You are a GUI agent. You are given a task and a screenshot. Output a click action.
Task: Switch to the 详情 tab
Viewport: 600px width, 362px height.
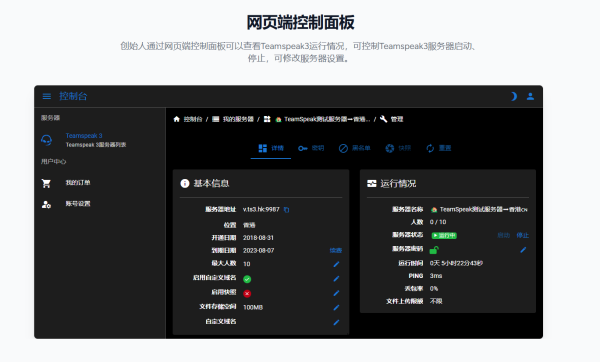click(271, 148)
